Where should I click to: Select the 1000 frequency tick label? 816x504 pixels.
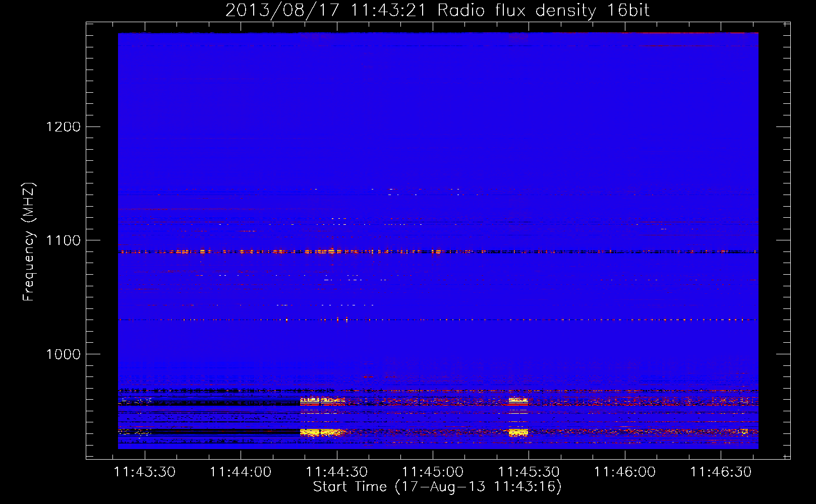point(64,354)
